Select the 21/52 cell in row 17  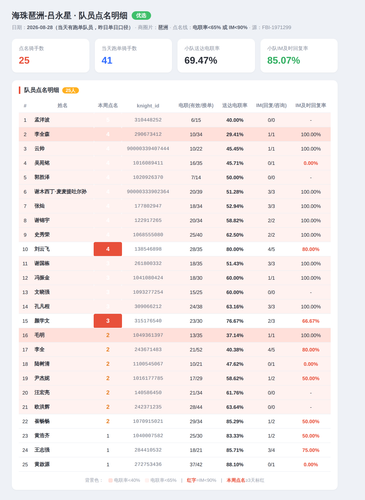196,349
